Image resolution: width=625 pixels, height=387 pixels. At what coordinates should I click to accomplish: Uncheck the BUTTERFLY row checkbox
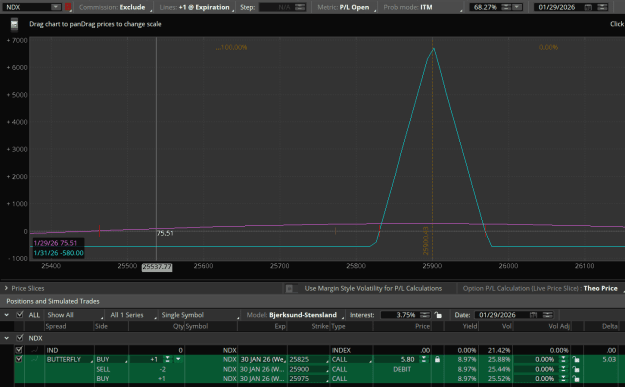19,359
